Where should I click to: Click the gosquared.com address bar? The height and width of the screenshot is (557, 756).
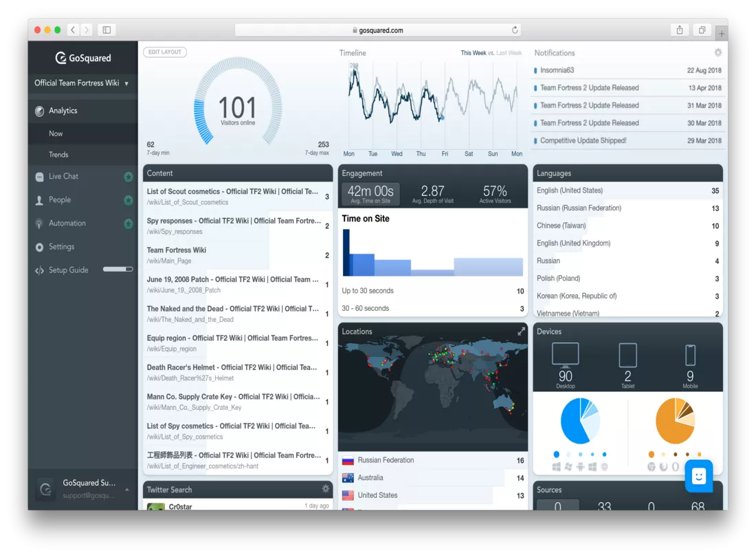[x=377, y=30]
